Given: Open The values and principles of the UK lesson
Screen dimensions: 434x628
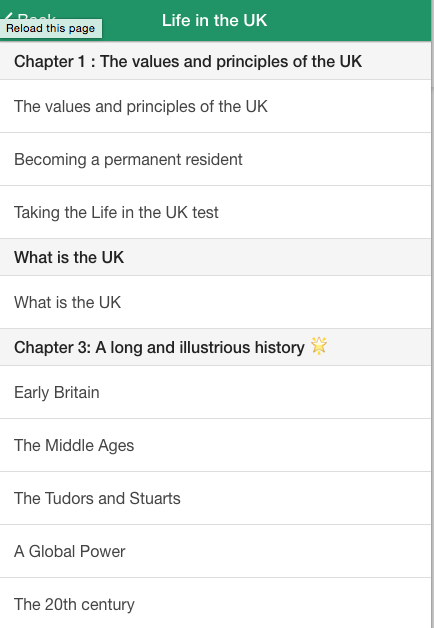Looking at the screenshot, I should point(215,106).
